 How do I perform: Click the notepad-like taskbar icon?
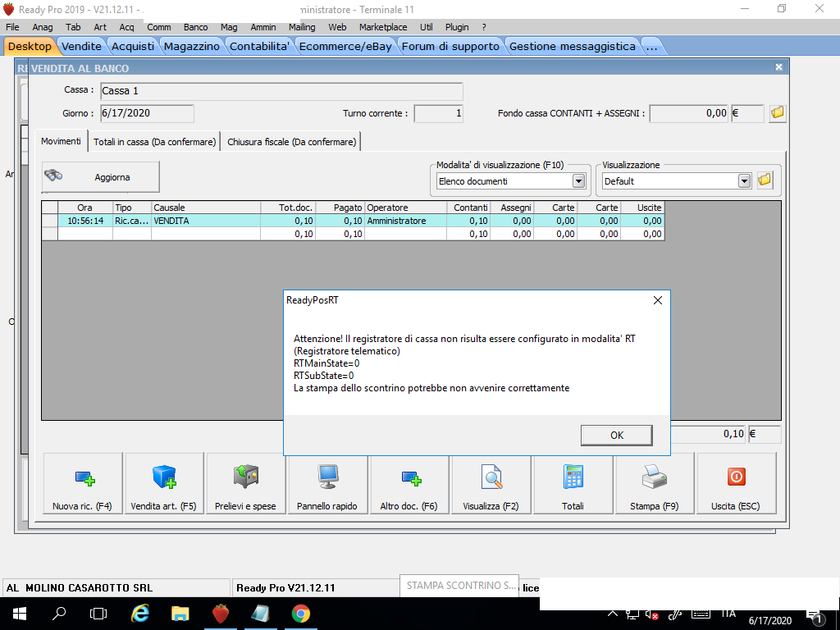point(260,614)
